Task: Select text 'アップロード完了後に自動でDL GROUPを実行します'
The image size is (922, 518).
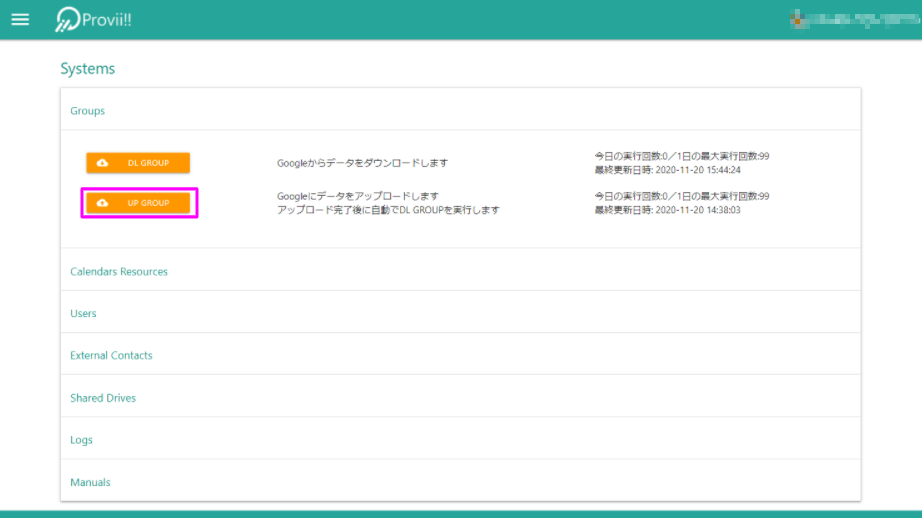Action: click(388, 210)
